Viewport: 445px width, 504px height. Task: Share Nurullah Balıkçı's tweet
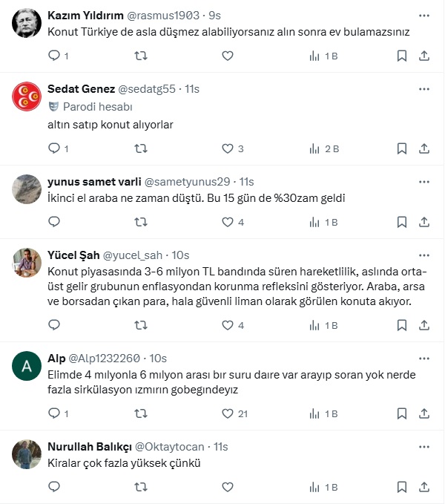(x=423, y=487)
